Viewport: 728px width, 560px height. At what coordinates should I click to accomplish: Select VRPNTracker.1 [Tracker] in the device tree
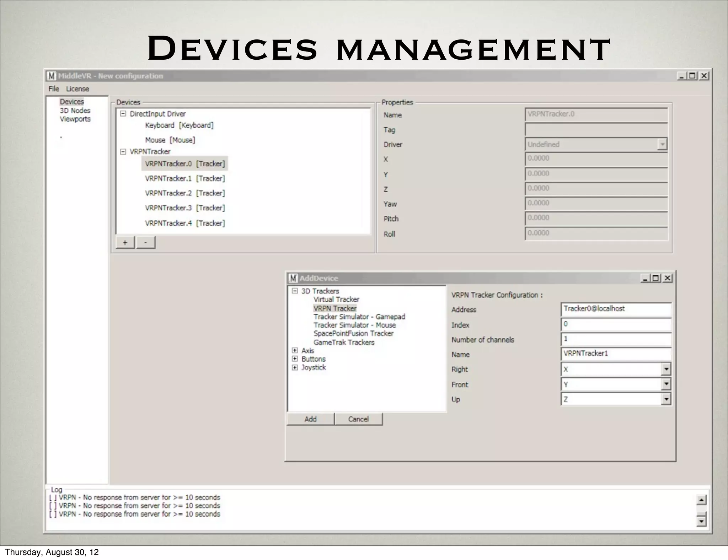185,178
